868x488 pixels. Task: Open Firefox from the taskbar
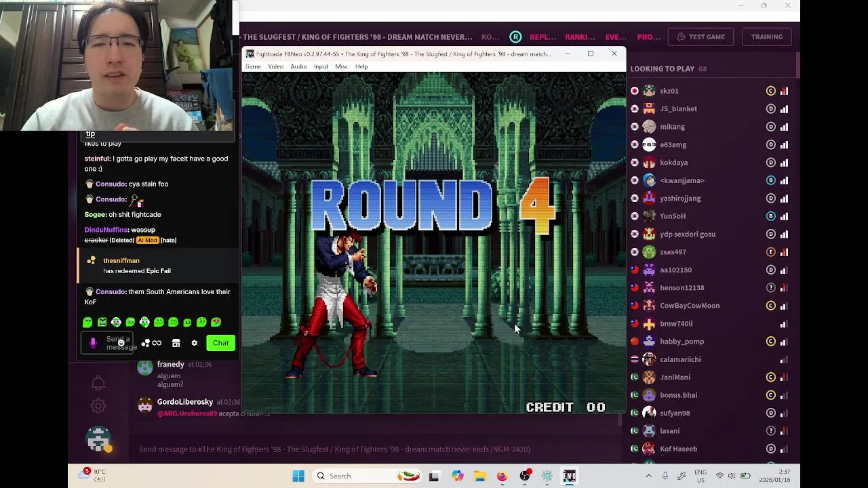tap(502, 476)
